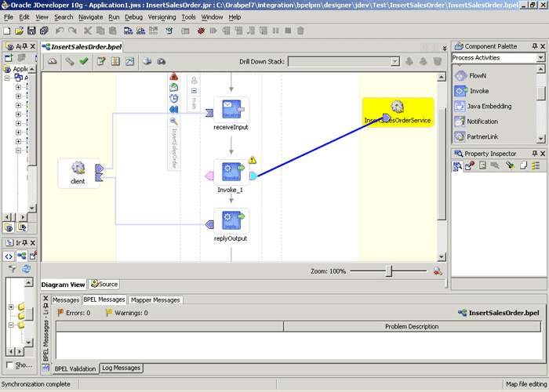
Task: Click the zoom slider handle
Action: pos(389,271)
